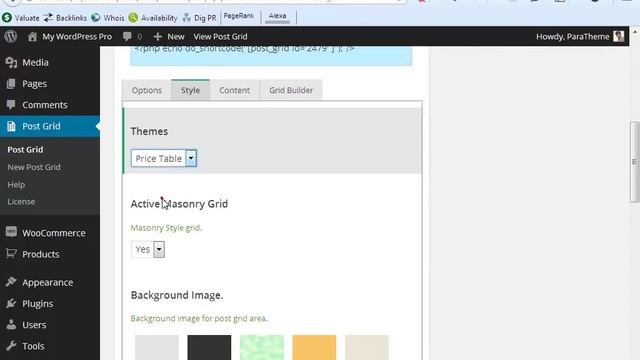This screenshot has width=640, height=360.
Task: Choose the mint green patterned swatch
Action: (262, 347)
